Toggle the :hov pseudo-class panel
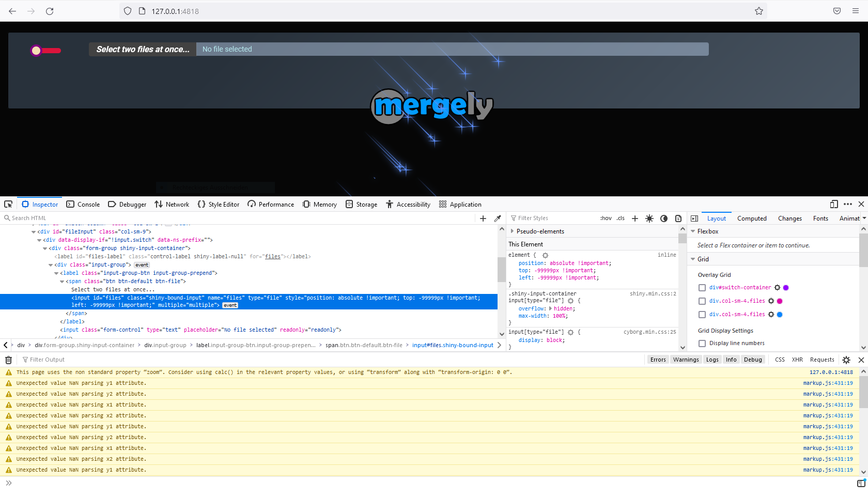Viewport: 868px width, 499px height. [606, 218]
